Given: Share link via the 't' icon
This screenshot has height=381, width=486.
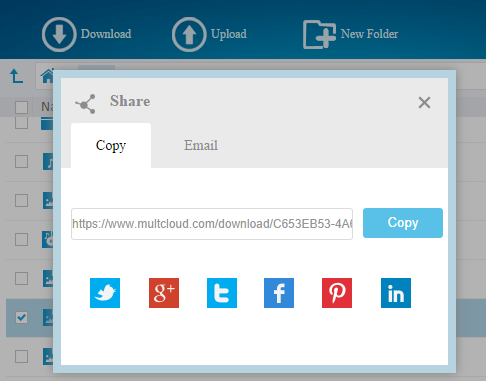Looking at the screenshot, I should 222,293.
